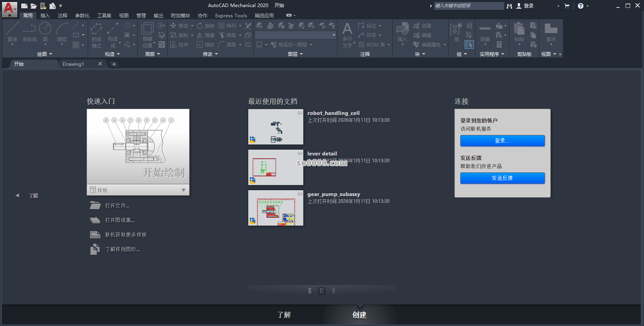
Task: Click the binoculars search icon
Action: coord(509,6)
